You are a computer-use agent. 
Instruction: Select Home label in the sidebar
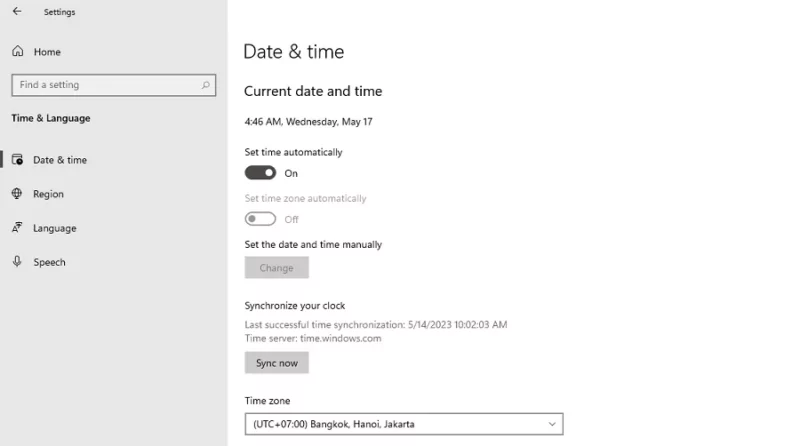point(47,52)
